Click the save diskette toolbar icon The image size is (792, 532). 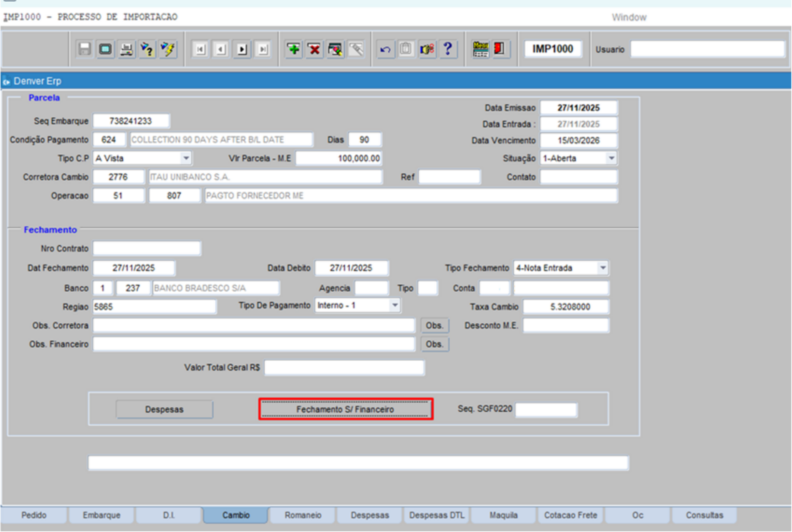pyautogui.click(x=85, y=49)
